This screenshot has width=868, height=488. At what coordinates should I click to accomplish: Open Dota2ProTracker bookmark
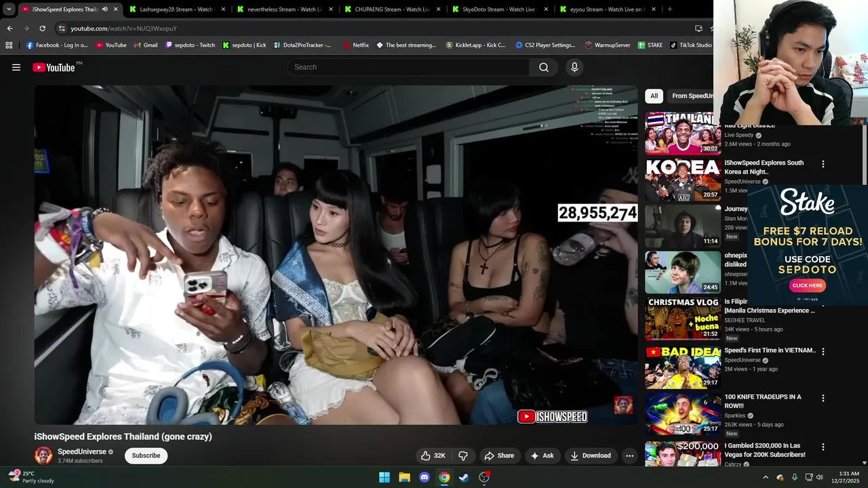tap(302, 45)
